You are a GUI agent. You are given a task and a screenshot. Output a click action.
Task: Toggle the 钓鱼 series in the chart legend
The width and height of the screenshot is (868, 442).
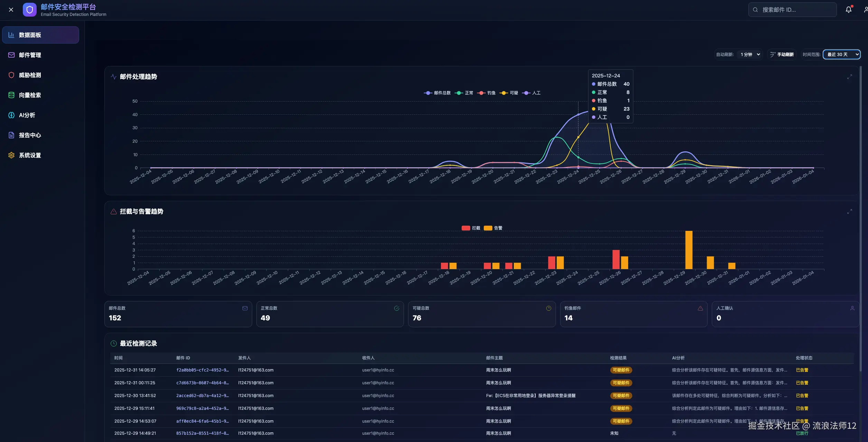pos(487,93)
